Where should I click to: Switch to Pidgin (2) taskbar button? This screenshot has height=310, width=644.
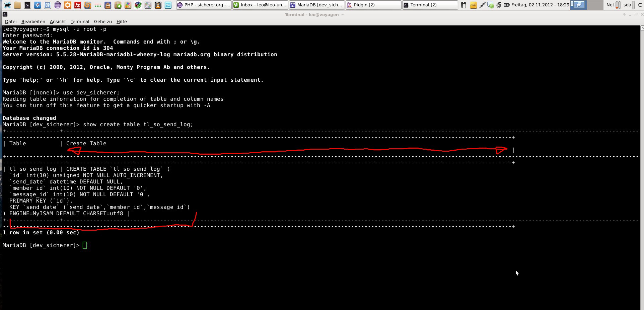click(373, 5)
